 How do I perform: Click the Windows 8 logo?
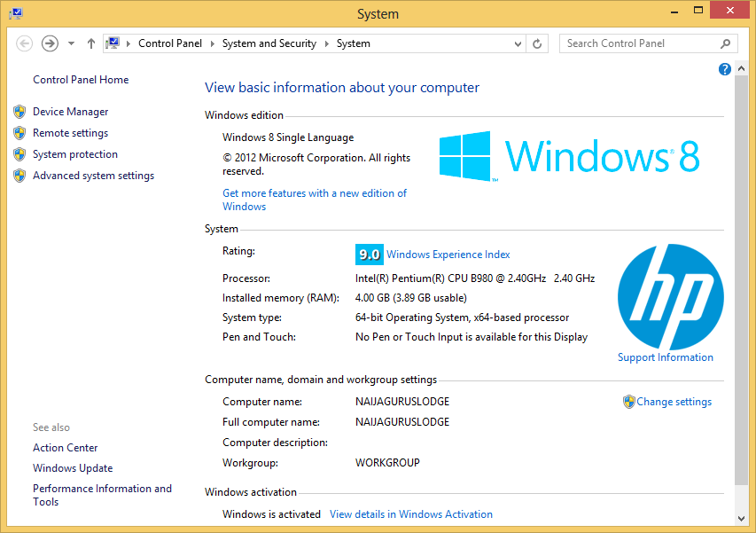click(569, 156)
